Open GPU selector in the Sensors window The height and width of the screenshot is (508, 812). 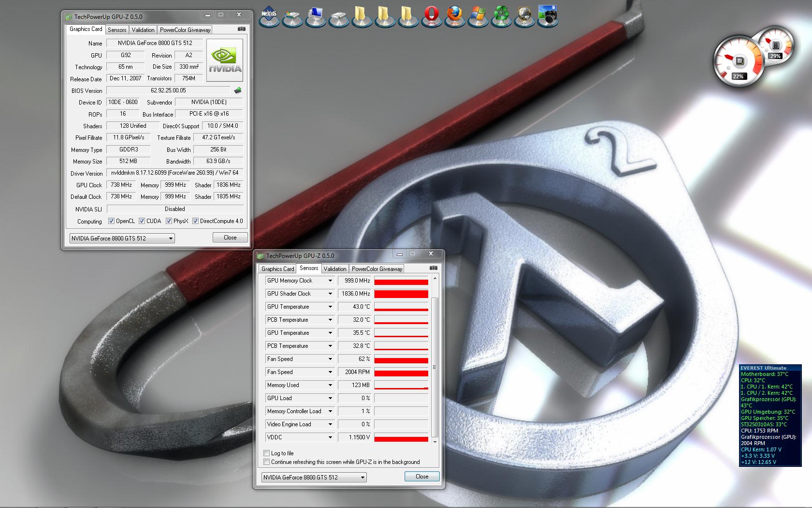click(x=314, y=478)
